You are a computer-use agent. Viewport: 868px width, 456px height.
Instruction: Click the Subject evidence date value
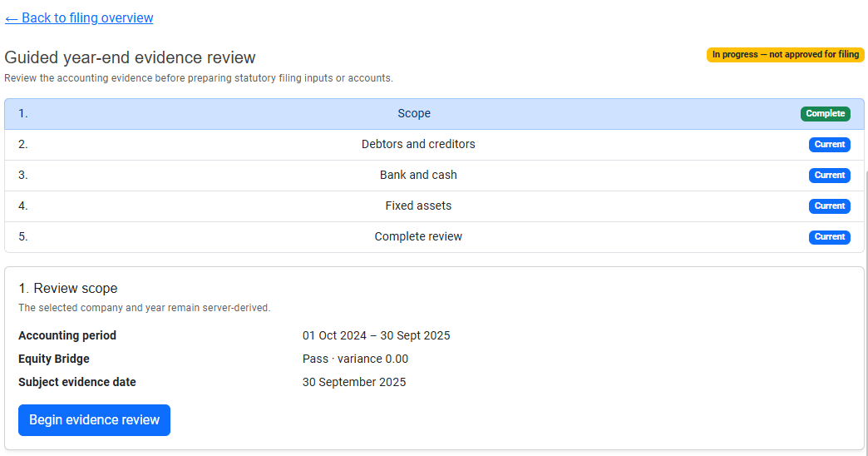point(353,382)
